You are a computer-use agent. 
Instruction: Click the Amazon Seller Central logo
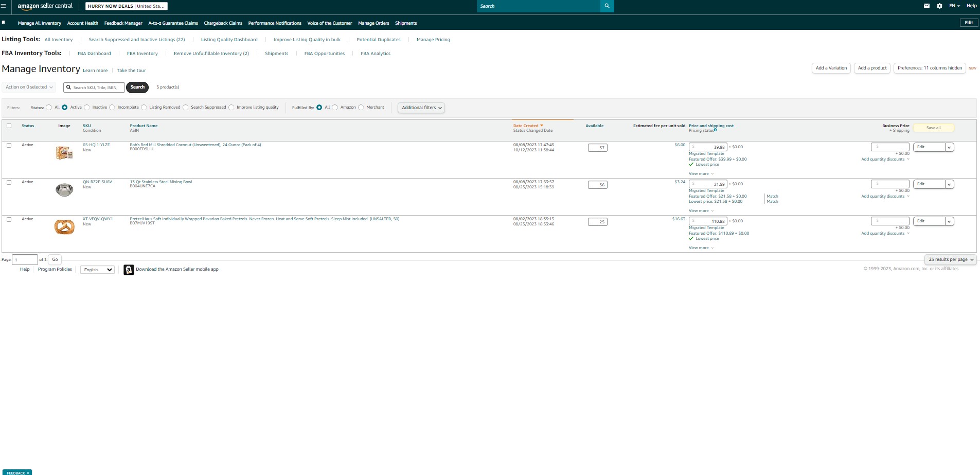coord(45,6)
